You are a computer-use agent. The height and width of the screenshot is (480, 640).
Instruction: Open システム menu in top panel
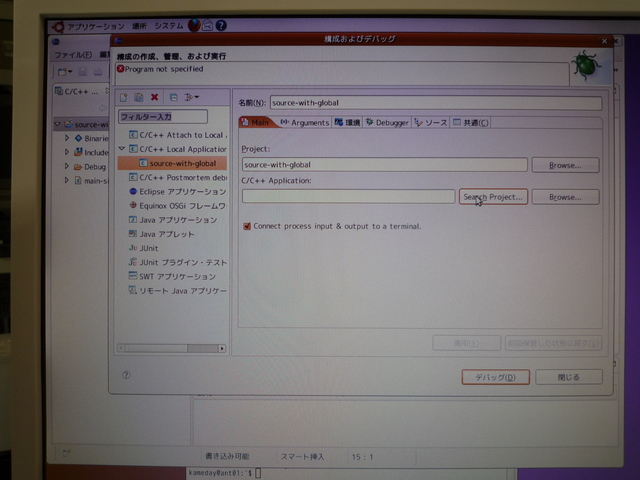(x=169, y=26)
